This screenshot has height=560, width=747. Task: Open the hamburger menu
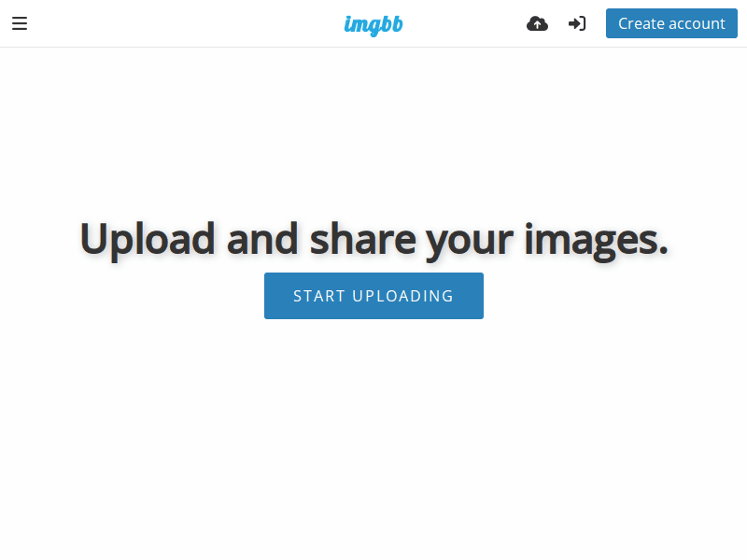[20, 23]
